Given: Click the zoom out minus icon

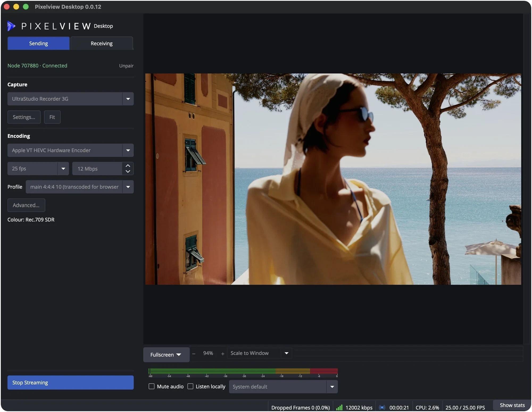Looking at the screenshot, I should click(194, 353).
